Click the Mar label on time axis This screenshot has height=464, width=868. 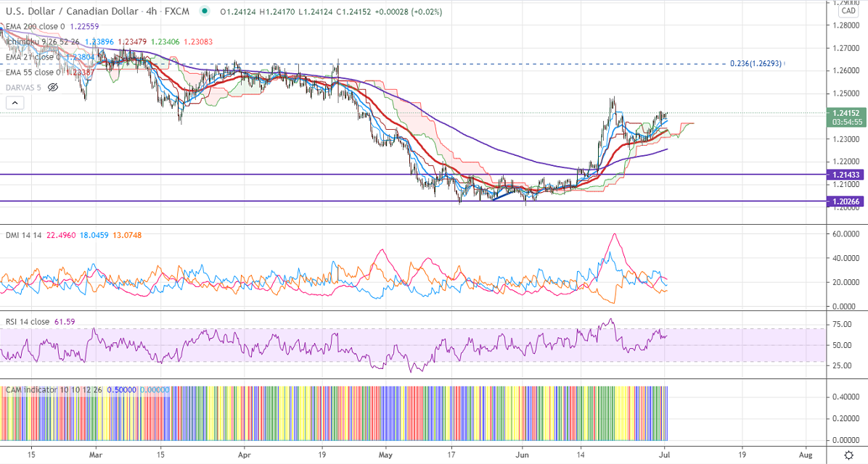[95, 455]
